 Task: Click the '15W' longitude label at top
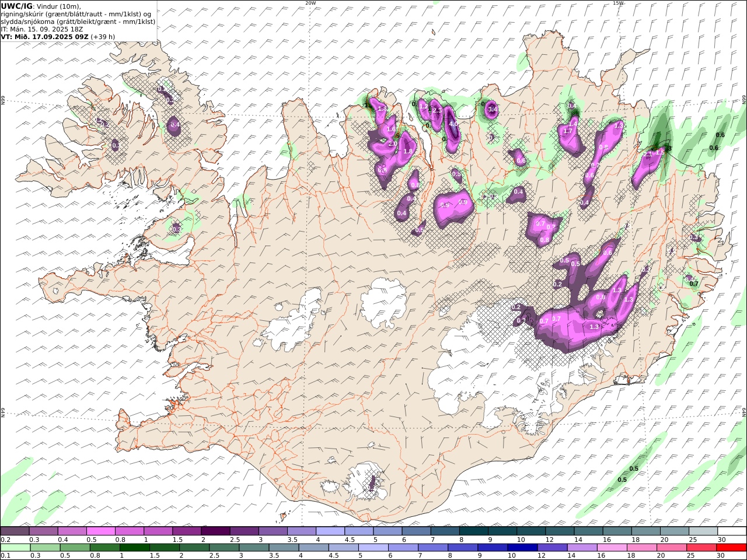[x=618, y=3]
